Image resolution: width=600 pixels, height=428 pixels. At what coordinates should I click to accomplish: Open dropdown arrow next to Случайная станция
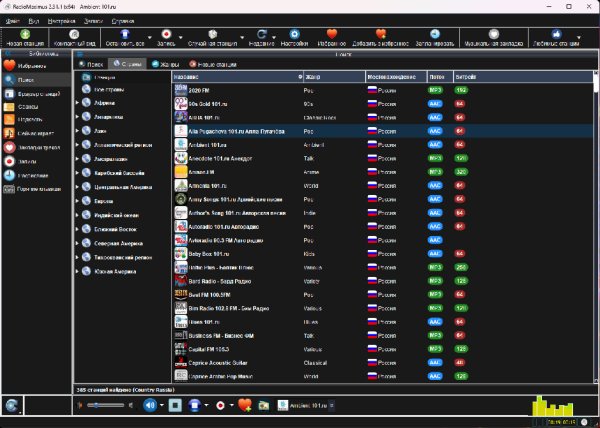pos(242,37)
